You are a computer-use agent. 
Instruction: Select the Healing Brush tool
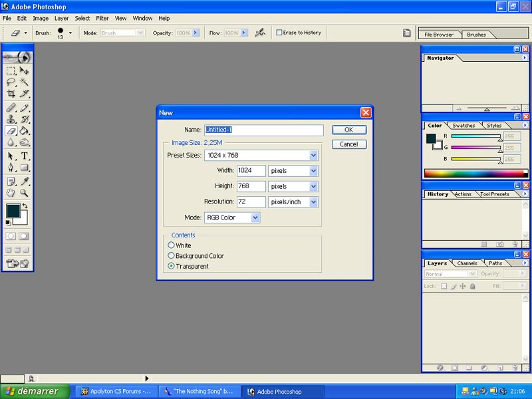pyautogui.click(x=11, y=108)
